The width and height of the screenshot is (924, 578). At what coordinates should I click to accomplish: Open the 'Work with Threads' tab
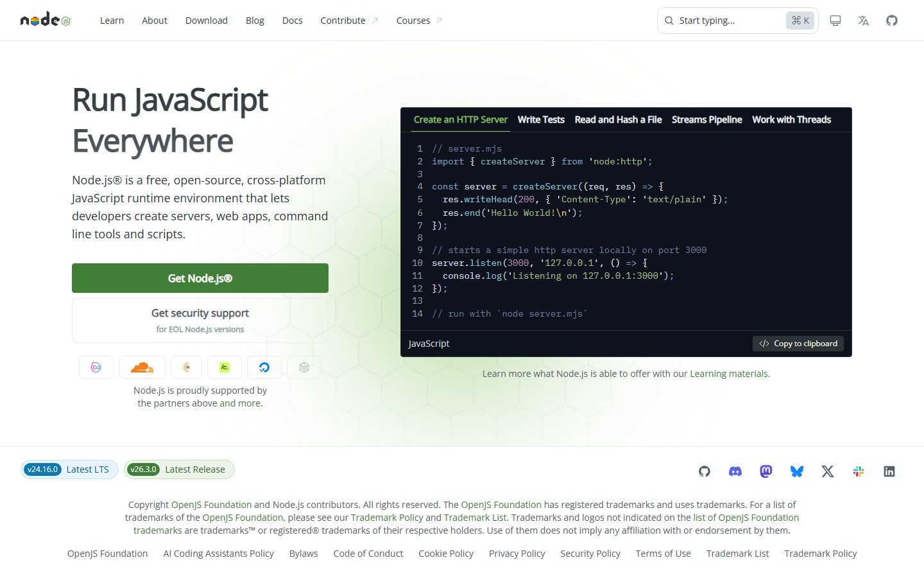(x=791, y=119)
